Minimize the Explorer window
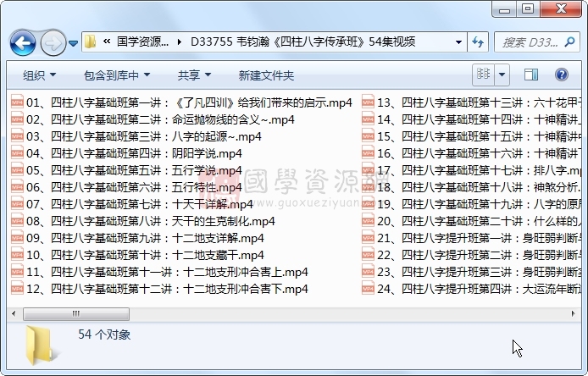The width and height of the screenshot is (588, 376). coord(504,9)
